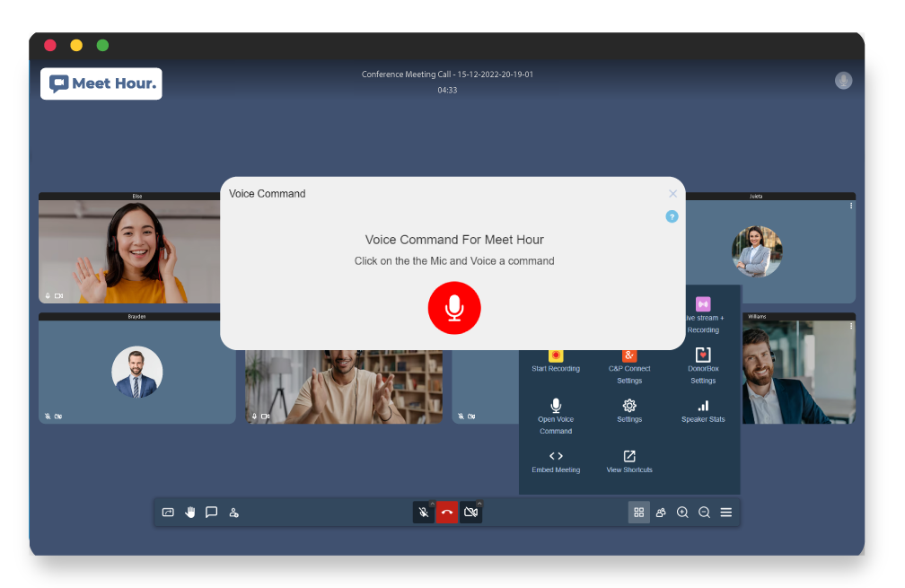Expand video options arrow above the camera button
The width and height of the screenshot is (905, 588).
click(x=479, y=503)
